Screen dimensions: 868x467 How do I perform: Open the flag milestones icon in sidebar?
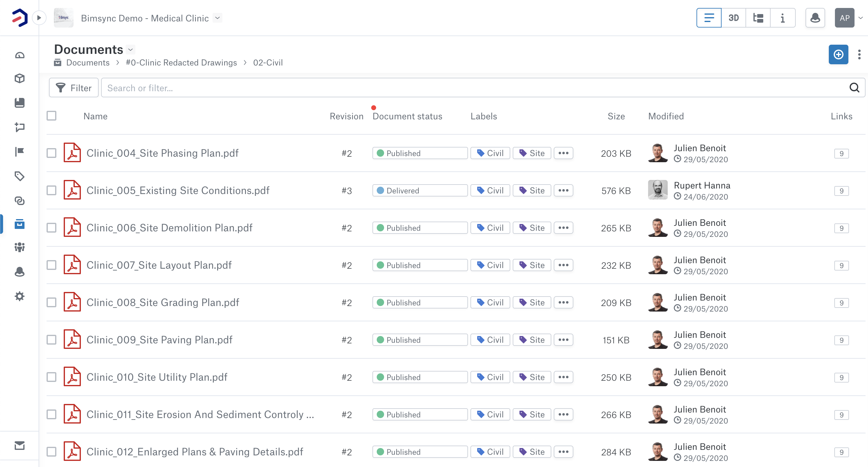point(20,151)
